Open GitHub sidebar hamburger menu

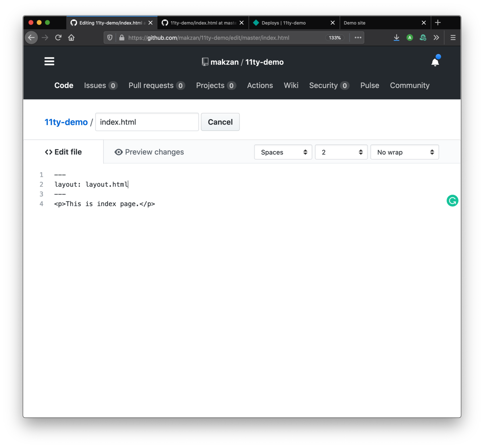[x=49, y=61]
